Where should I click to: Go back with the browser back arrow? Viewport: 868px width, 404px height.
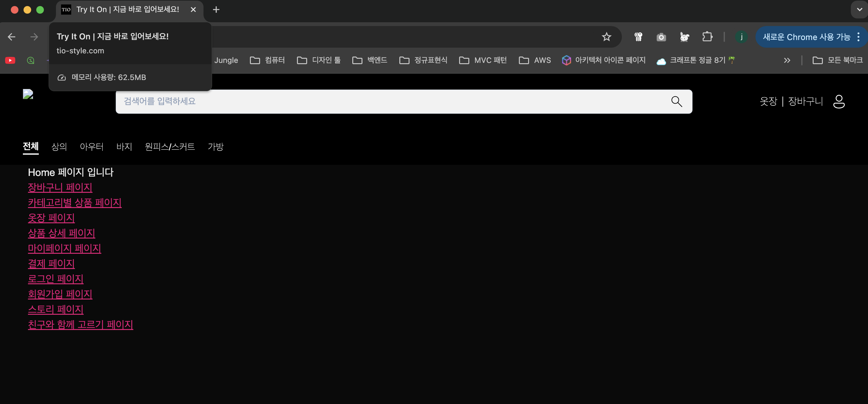[12, 37]
